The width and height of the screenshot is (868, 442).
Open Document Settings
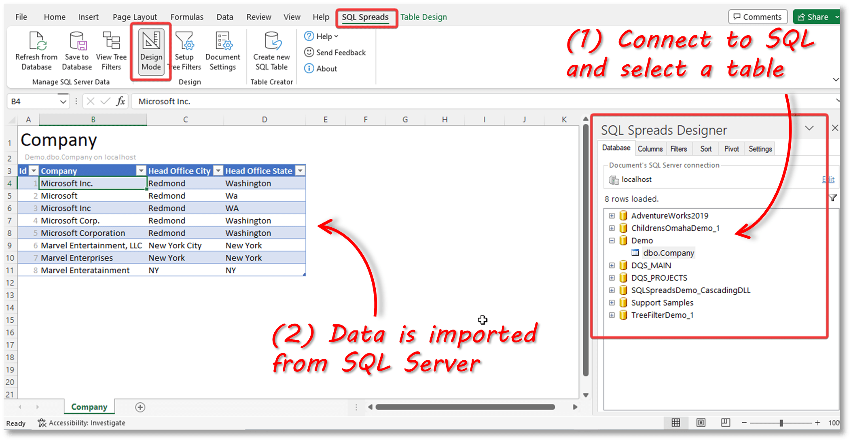222,51
